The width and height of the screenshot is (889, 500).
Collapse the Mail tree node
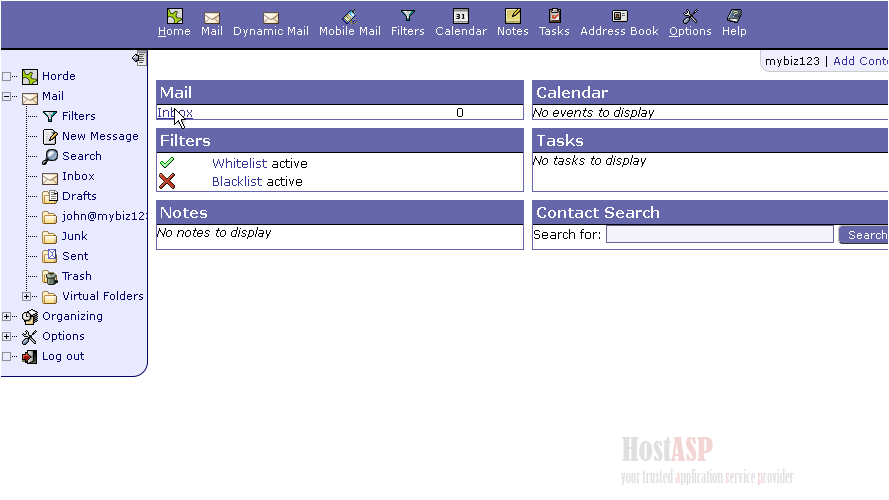point(7,97)
